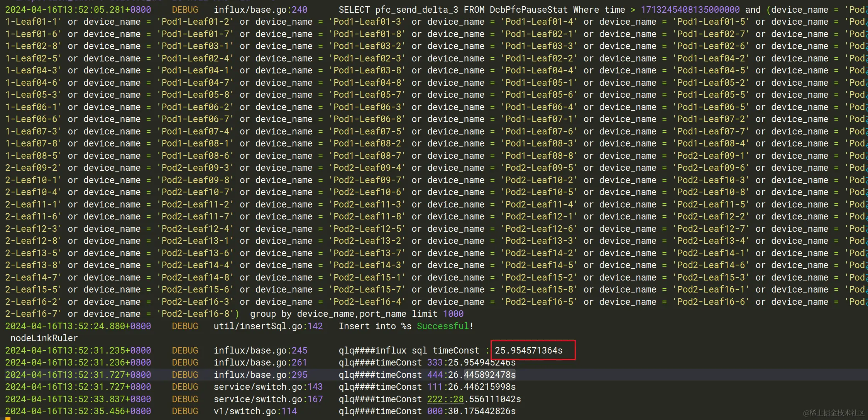The image size is (868, 420).
Task: Click the DcbPfcPauseStat table name
Action: [x=528, y=10]
